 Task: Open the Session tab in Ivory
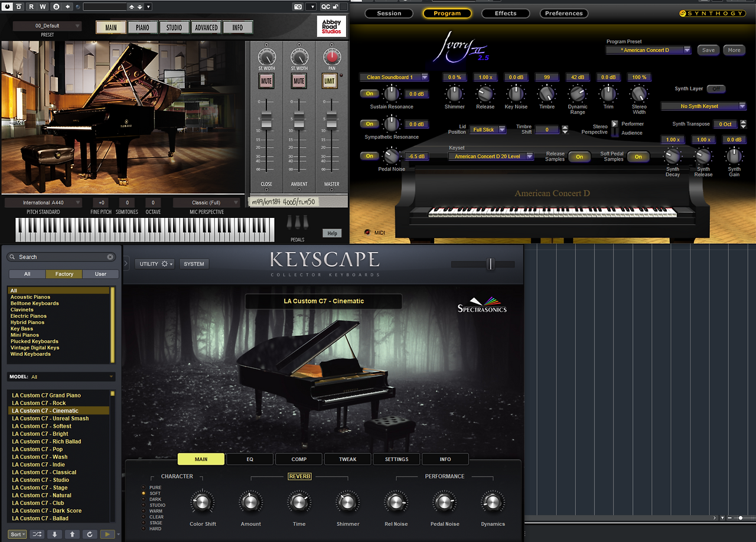point(389,13)
